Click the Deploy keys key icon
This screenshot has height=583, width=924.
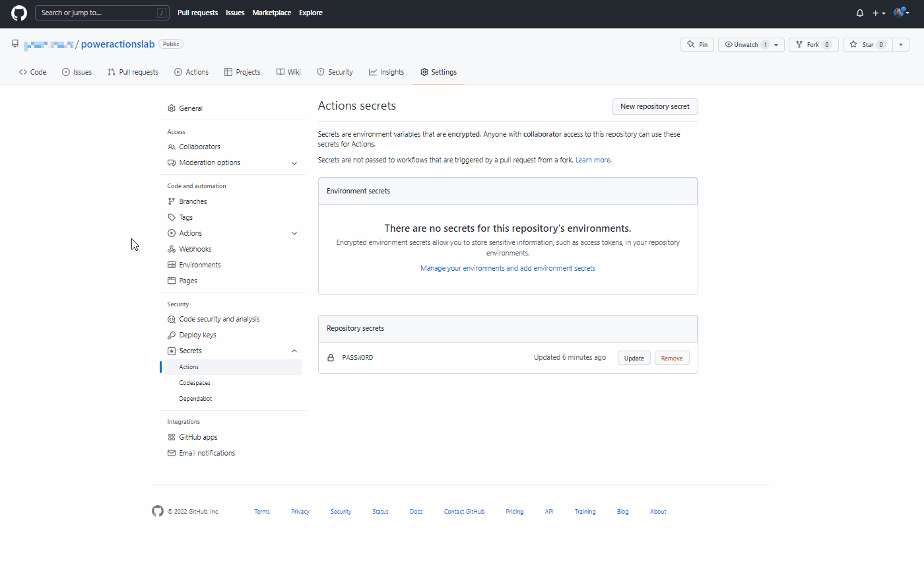[171, 335]
